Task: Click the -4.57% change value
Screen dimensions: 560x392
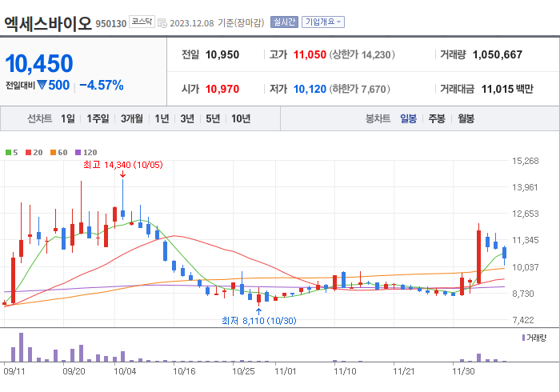Action: (x=102, y=86)
